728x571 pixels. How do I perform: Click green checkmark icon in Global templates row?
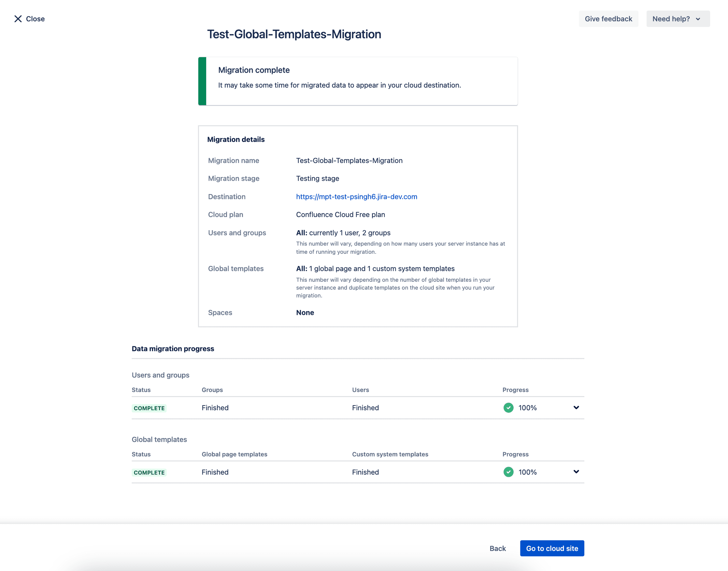(508, 472)
